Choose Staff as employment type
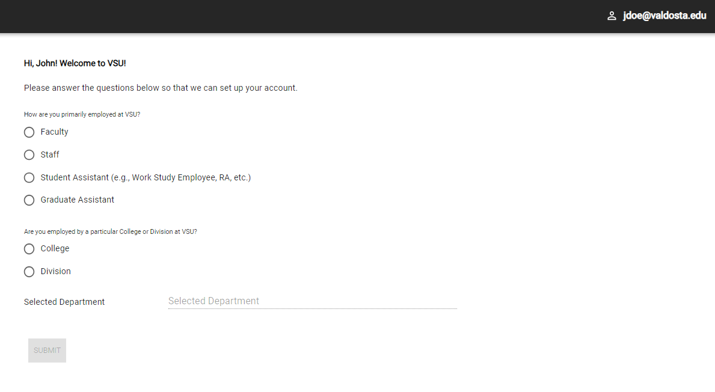 pyautogui.click(x=29, y=155)
